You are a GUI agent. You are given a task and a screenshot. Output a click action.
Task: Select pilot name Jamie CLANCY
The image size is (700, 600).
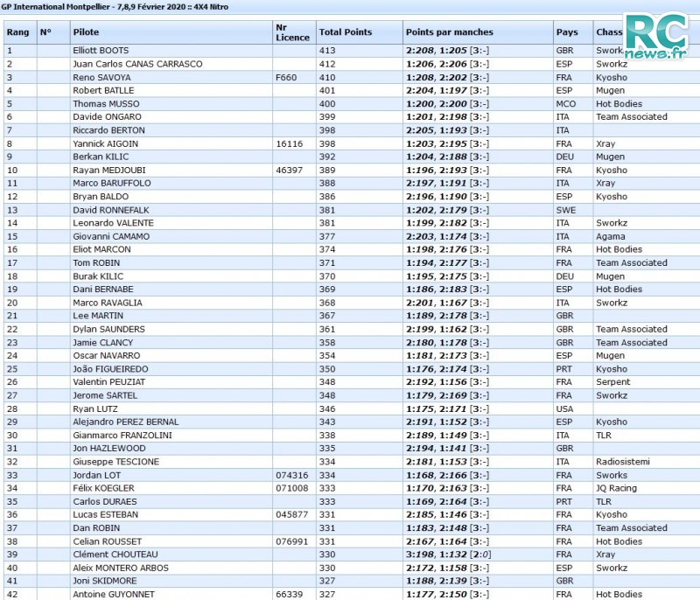coord(103,342)
